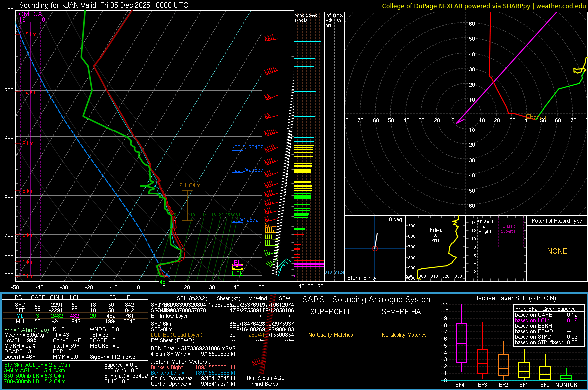The height and width of the screenshot is (390, 588).
Task: Click the 12 km height marker
Action: [29, 92]
